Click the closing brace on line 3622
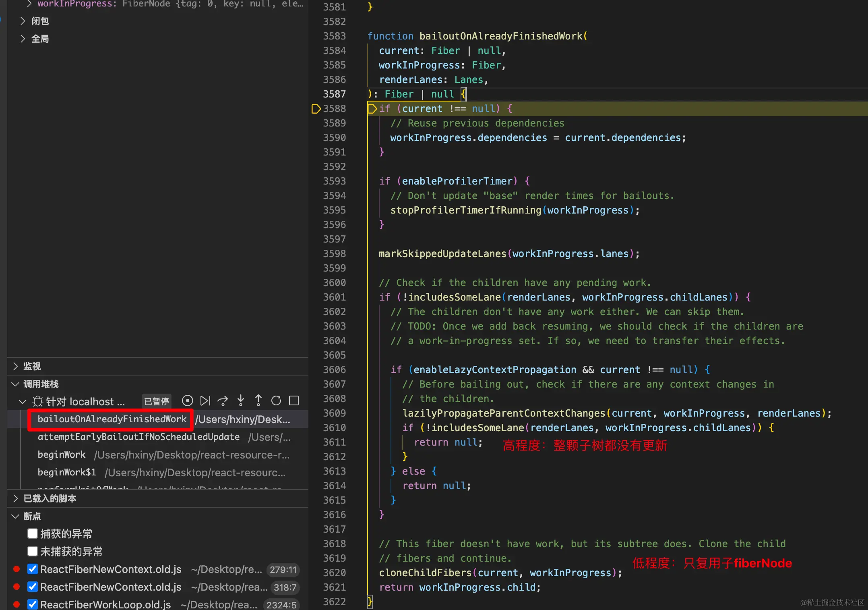Image resolution: width=868 pixels, height=610 pixels. (370, 602)
